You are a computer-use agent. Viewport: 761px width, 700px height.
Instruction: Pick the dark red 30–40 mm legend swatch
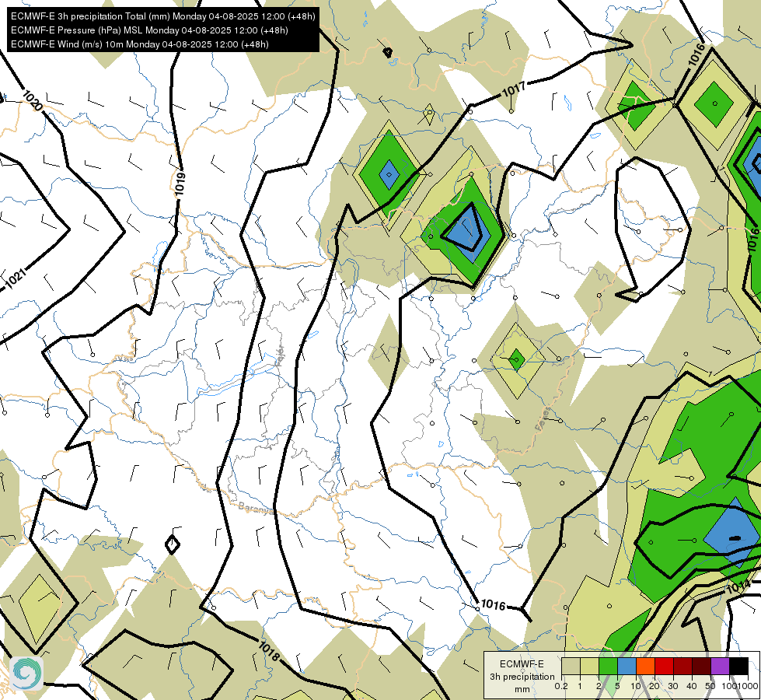pyautogui.click(x=682, y=667)
